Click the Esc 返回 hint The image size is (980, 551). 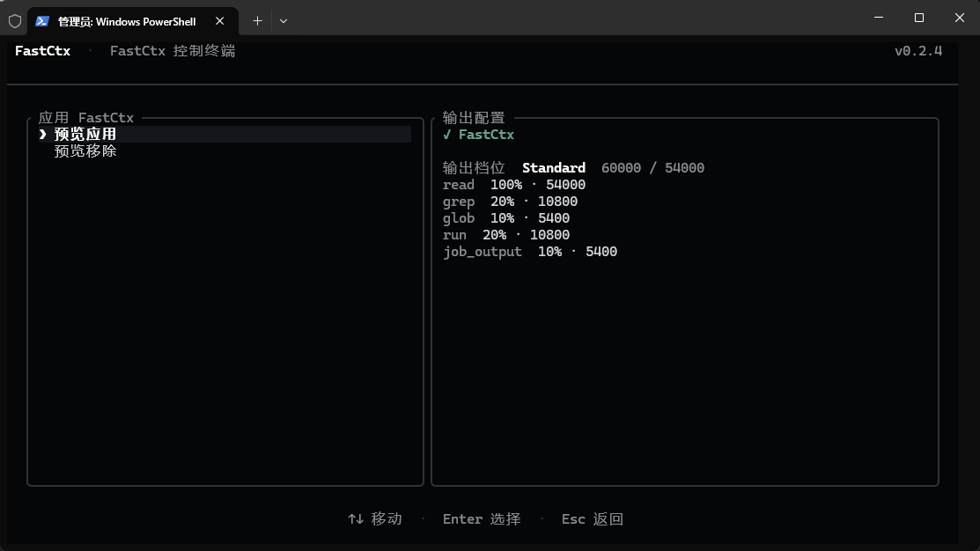[593, 519]
